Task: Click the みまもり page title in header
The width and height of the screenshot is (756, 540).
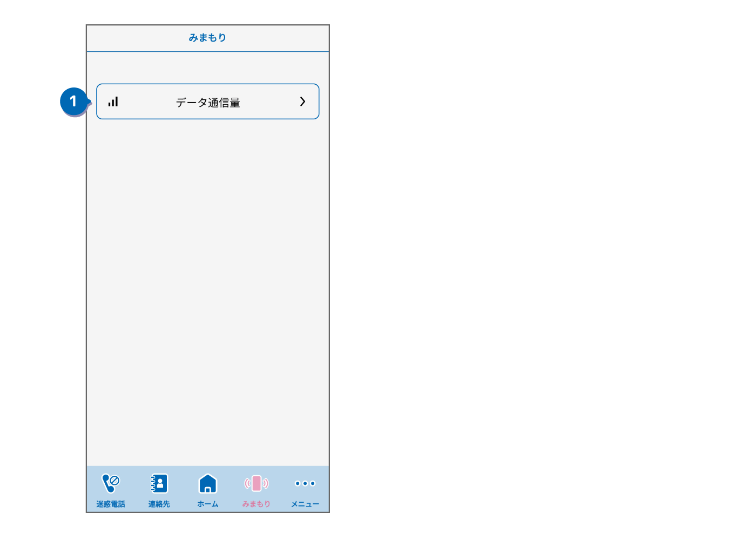Action: [x=208, y=38]
